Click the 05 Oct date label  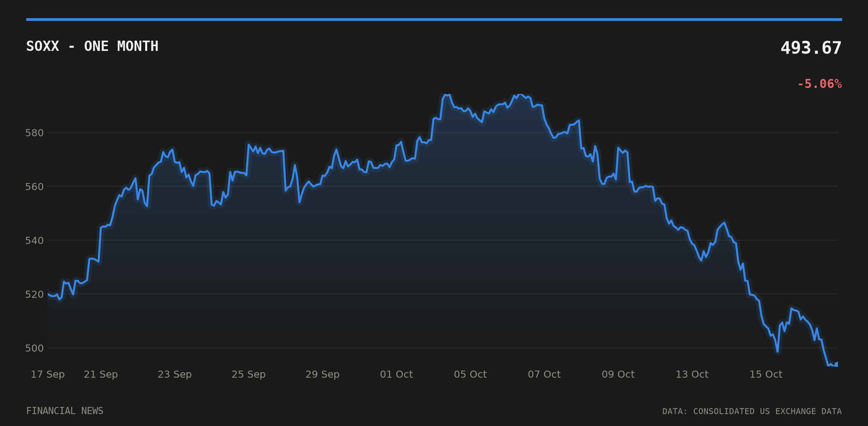(x=470, y=374)
